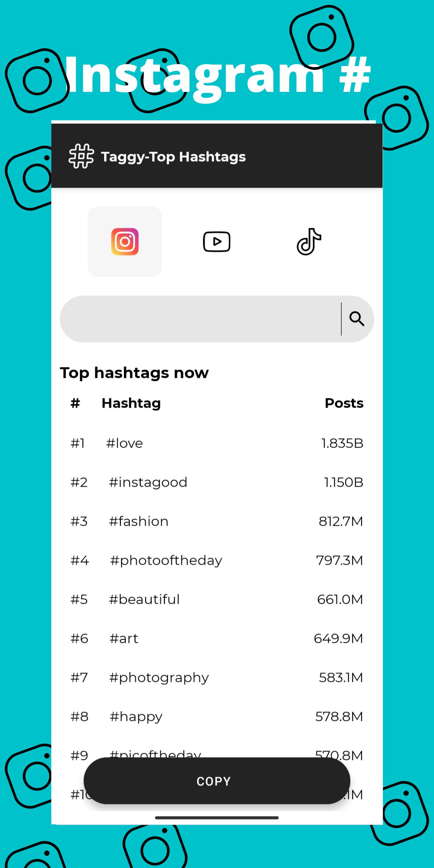Select the #beautiful hashtag row
Viewport: 434px width, 868px height.
pyautogui.click(x=217, y=600)
